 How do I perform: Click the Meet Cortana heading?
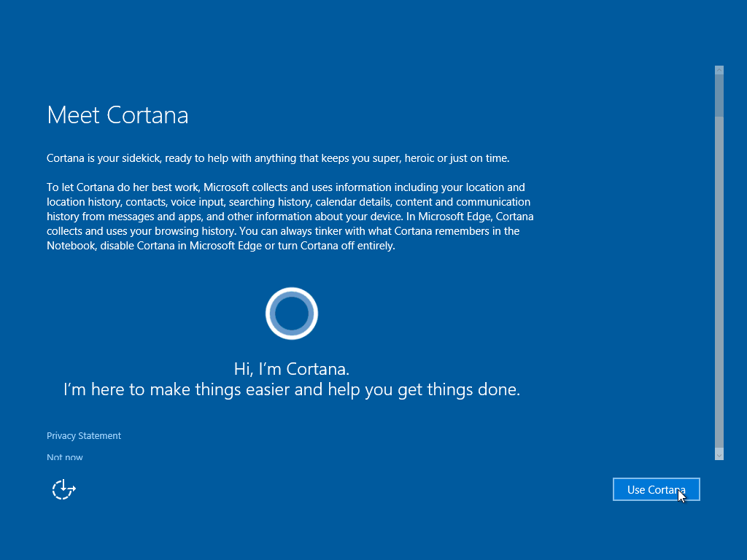point(117,114)
